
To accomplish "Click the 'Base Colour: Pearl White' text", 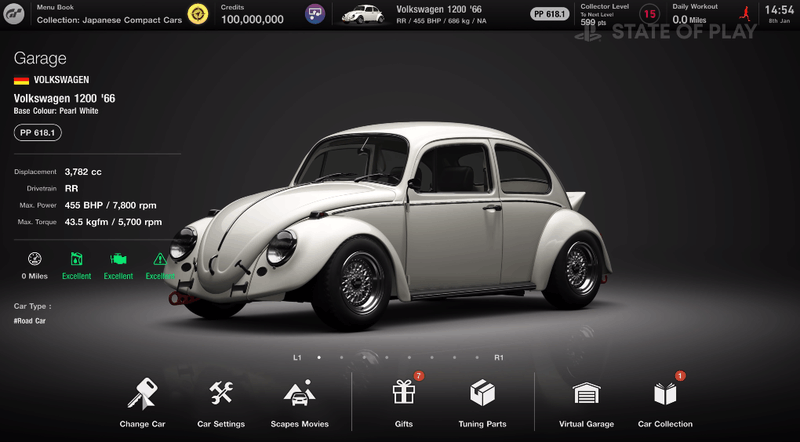I will coord(56,111).
